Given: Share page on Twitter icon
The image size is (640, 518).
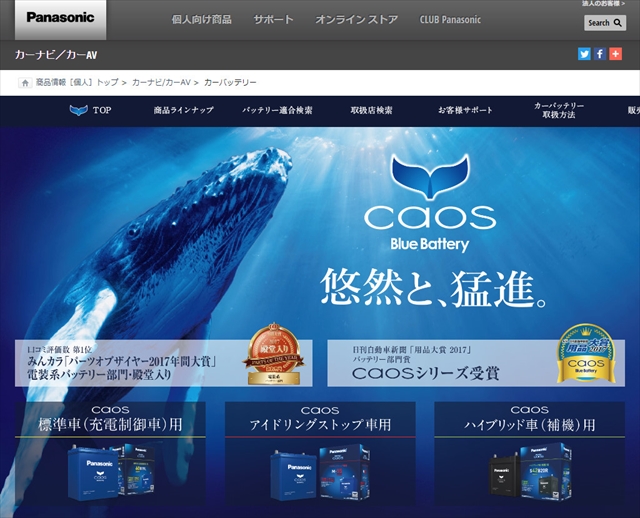Looking at the screenshot, I should 584,54.
